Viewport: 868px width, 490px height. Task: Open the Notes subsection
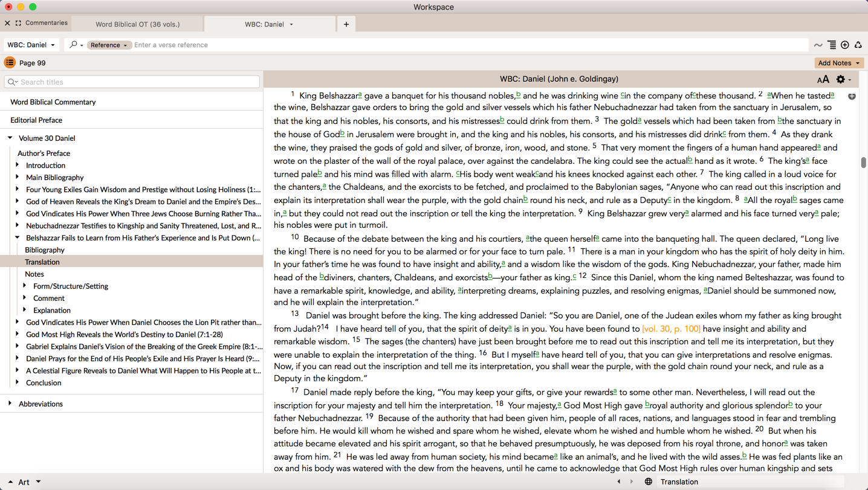34,274
